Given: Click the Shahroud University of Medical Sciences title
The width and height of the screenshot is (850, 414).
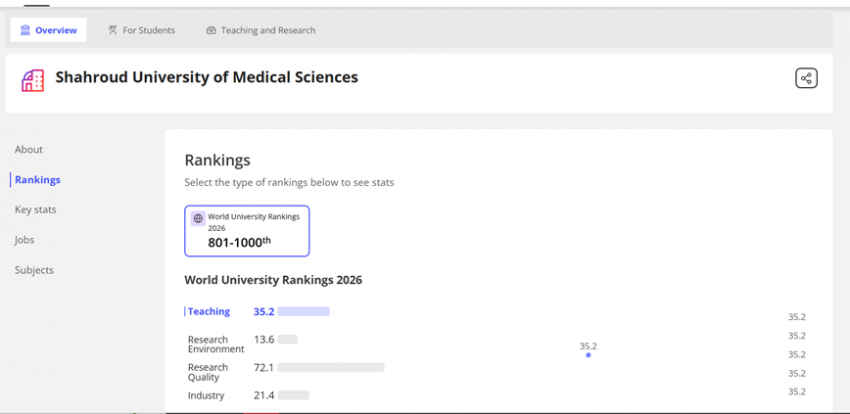Looking at the screenshot, I should (206, 77).
